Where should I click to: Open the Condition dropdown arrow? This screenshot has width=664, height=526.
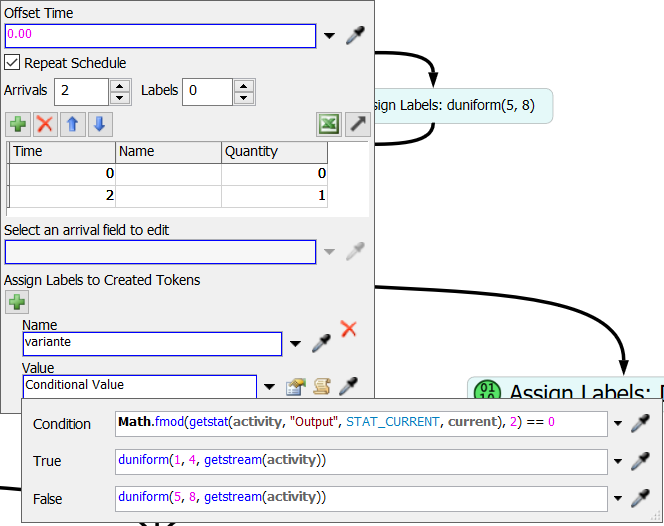pyautogui.click(x=618, y=423)
